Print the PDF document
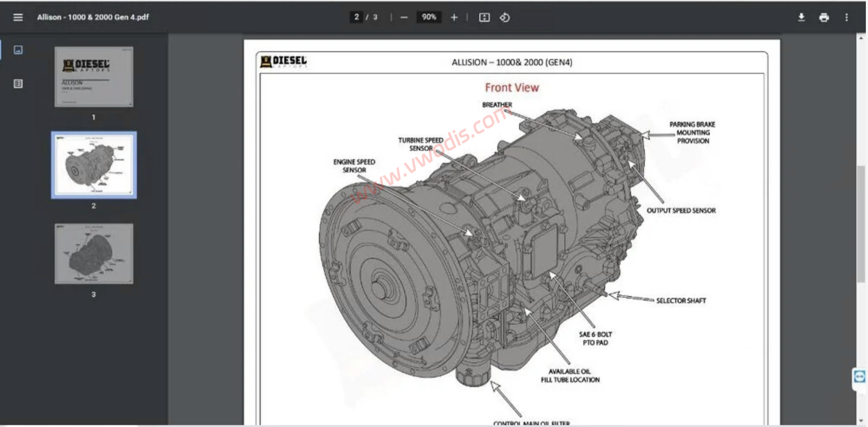The width and height of the screenshot is (868, 427). click(x=824, y=17)
